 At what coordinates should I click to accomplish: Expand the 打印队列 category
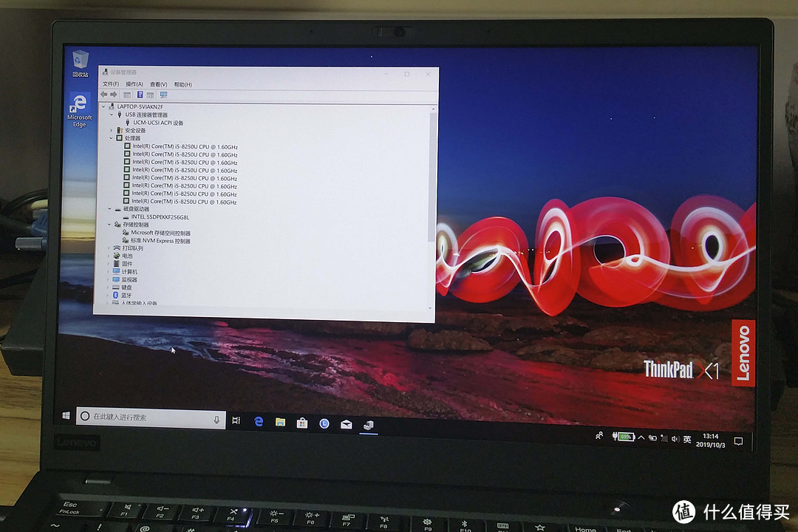click(109, 248)
